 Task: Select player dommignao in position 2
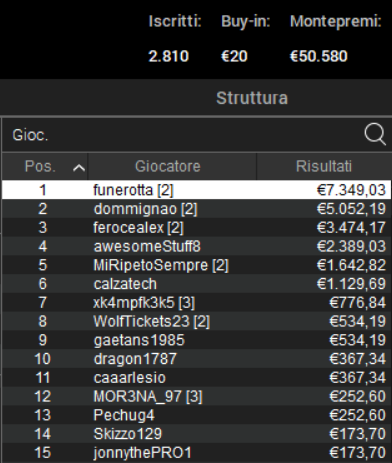click(196, 209)
